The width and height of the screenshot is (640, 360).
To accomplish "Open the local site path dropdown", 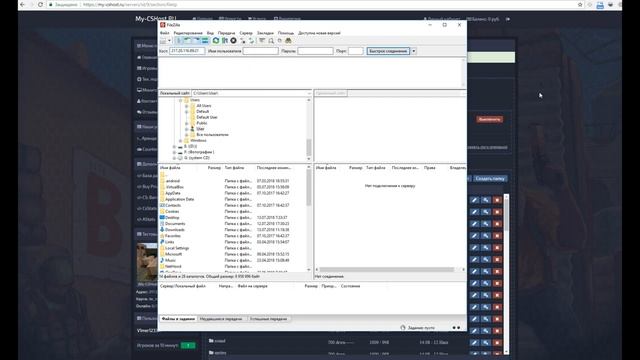I will (309, 93).
